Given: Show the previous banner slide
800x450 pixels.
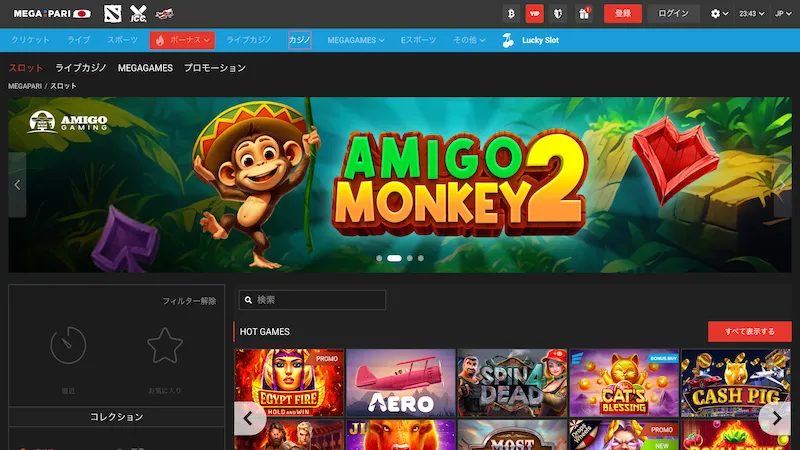Looking at the screenshot, I should coord(17,185).
